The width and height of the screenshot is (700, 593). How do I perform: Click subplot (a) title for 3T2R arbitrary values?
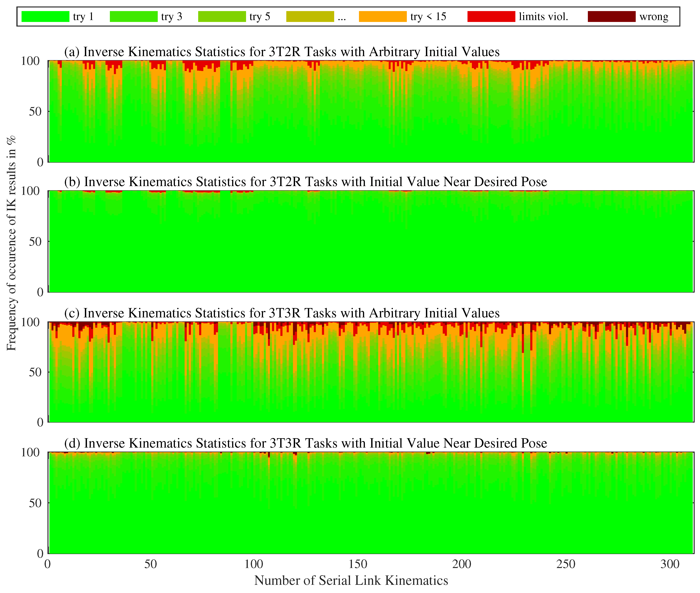(x=282, y=52)
